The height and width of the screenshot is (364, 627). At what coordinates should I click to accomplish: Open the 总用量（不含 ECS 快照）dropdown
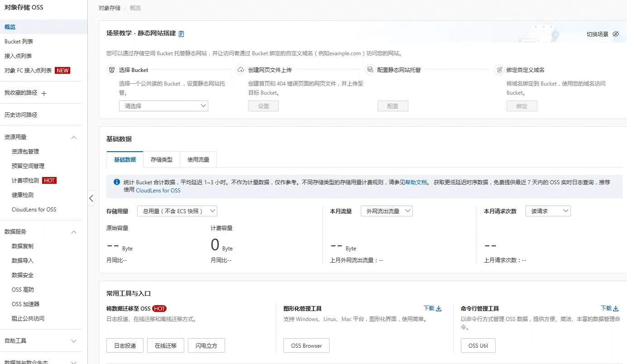[x=177, y=211]
